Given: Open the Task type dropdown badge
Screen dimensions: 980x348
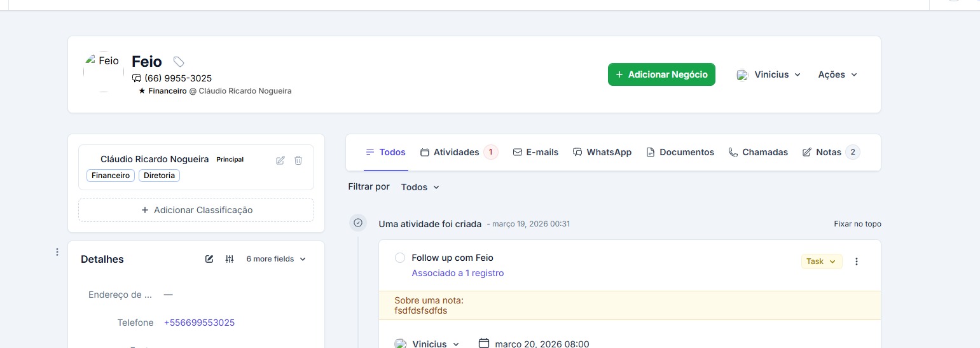Looking at the screenshot, I should pos(821,261).
